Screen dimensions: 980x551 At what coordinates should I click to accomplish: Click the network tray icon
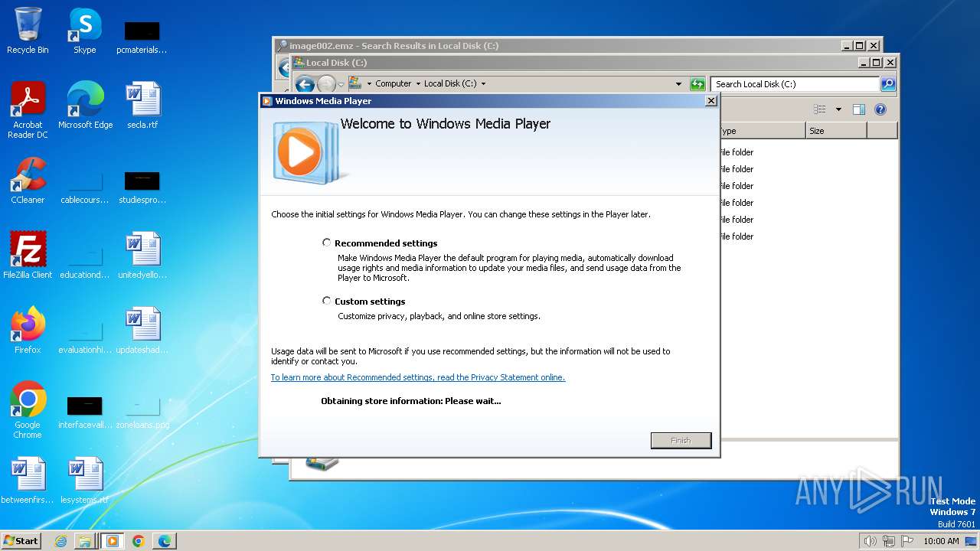[889, 541]
